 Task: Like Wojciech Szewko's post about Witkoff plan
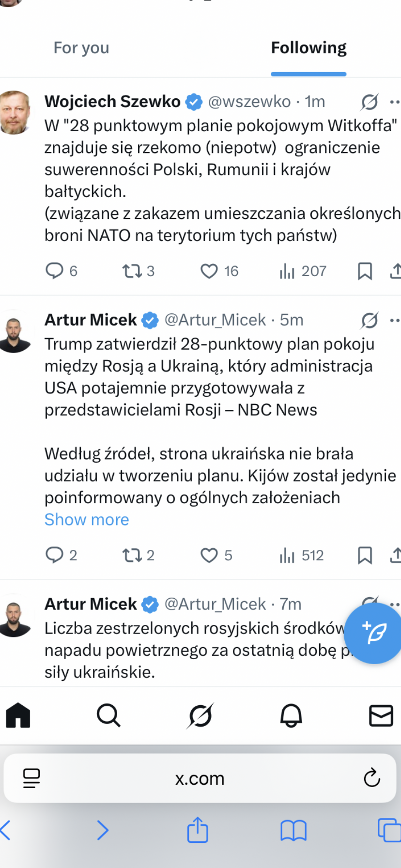click(209, 271)
